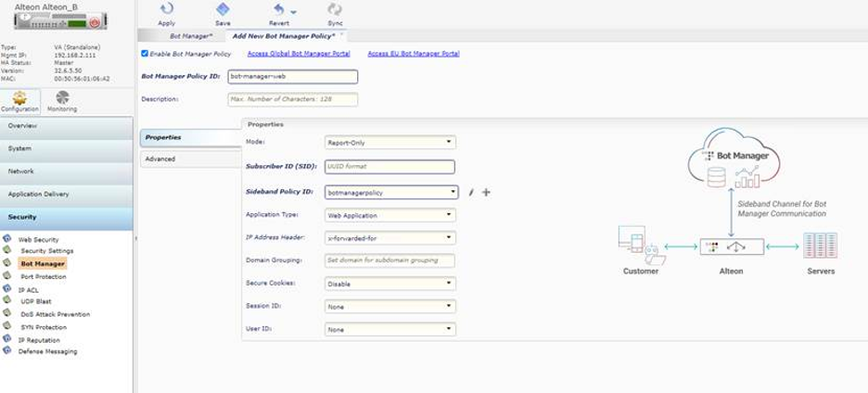Screen dimensions: 868x393
Task: Open the Sideband Policy ID dropdown
Action: 390,192
